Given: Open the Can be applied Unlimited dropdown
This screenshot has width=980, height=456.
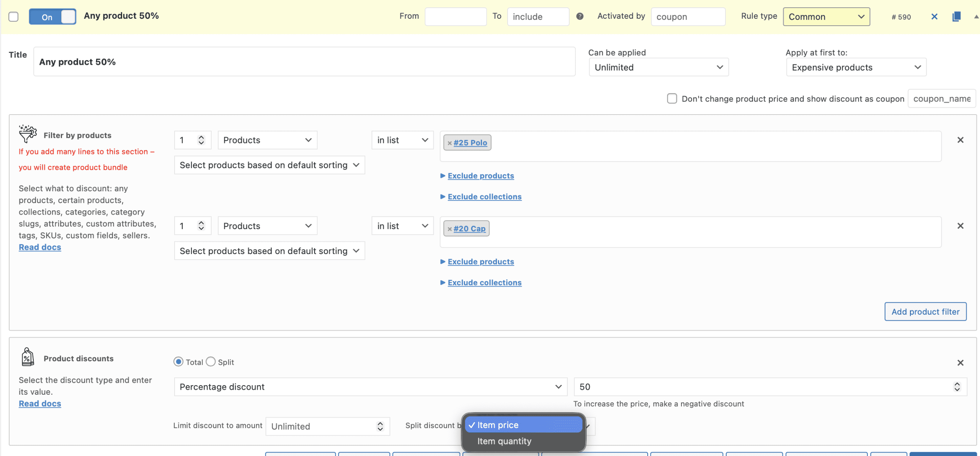Looking at the screenshot, I should tap(658, 67).
